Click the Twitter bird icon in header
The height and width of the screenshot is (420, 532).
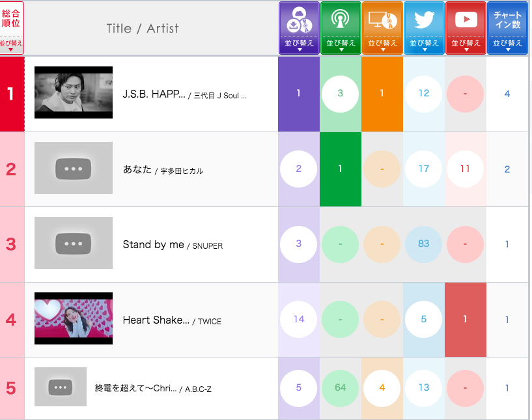(424, 20)
